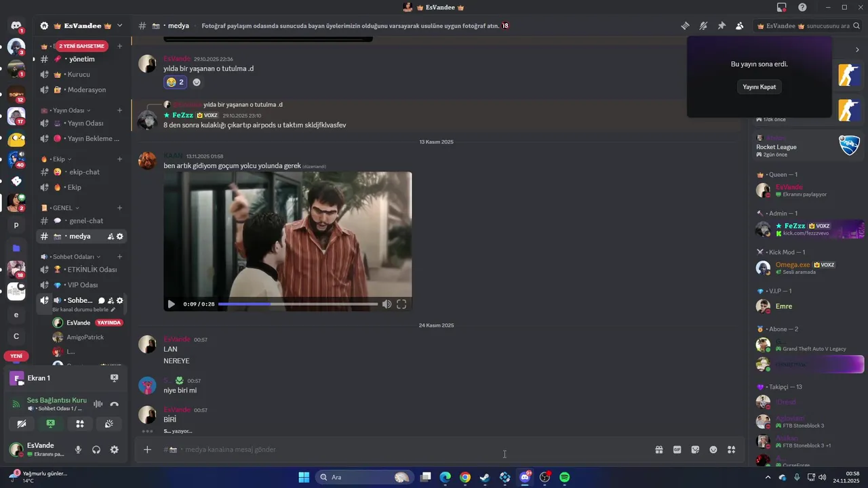Toggle camera on in voice panel
This screenshot has width=868, height=488.
click(22, 424)
